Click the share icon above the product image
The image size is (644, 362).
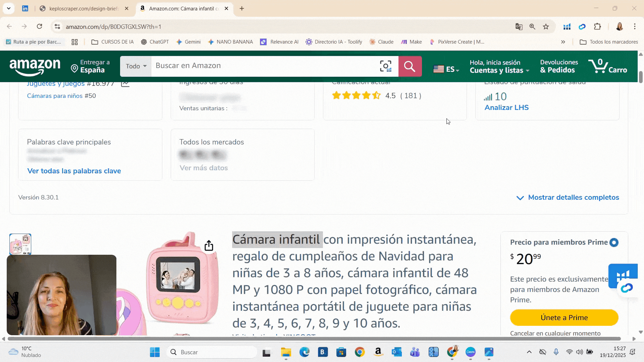[209, 245]
